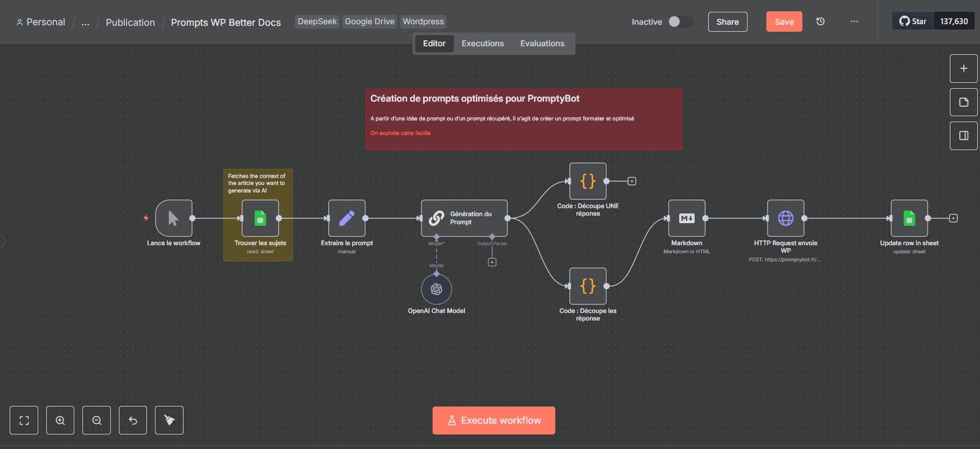Click the Execute workflow button
The width and height of the screenshot is (980, 449).
tap(493, 421)
